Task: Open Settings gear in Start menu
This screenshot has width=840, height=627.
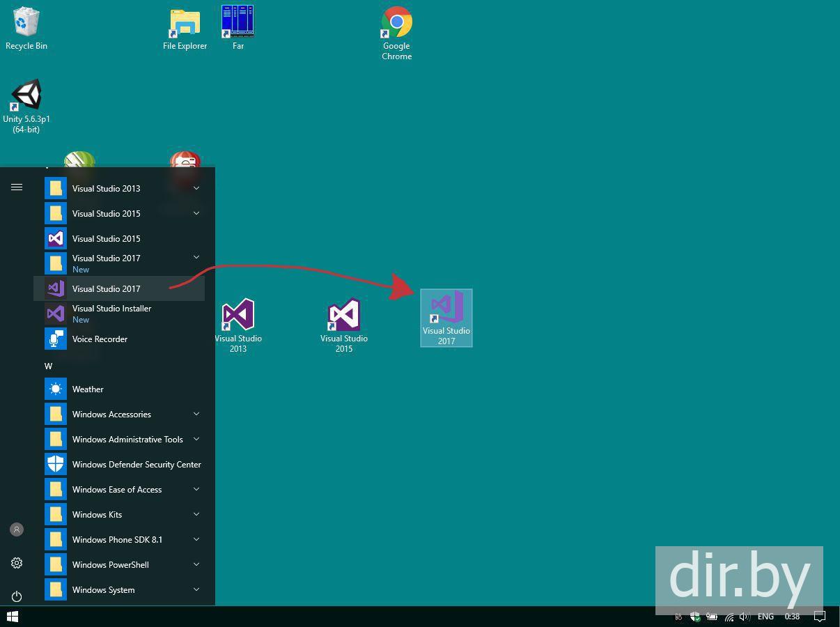Action: click(x=17, y=563)
